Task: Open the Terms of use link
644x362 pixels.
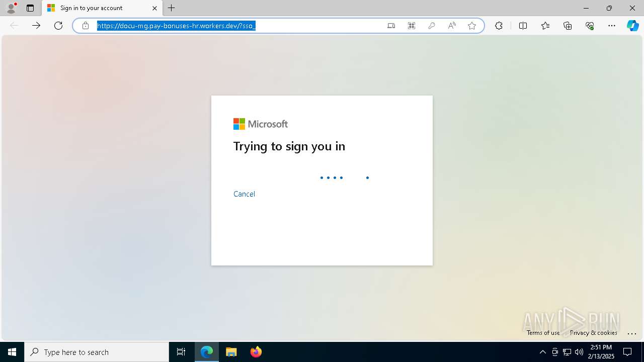Action: coord(543,333)
